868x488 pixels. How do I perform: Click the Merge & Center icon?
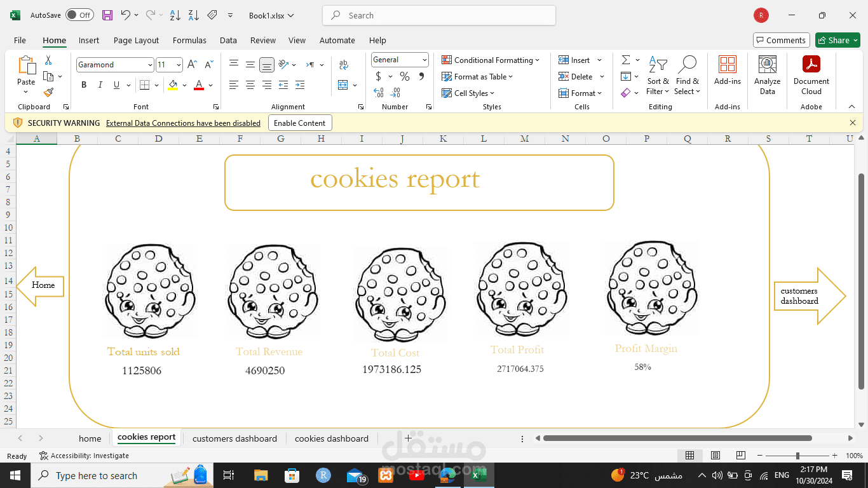[343, 85]
